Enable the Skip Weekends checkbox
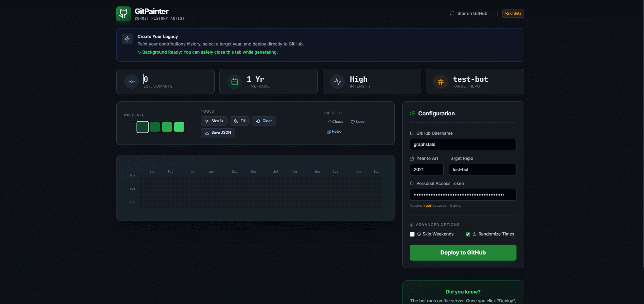Viewport: 644px width, 304px height. pyautogui.click(x=412, y=234)
